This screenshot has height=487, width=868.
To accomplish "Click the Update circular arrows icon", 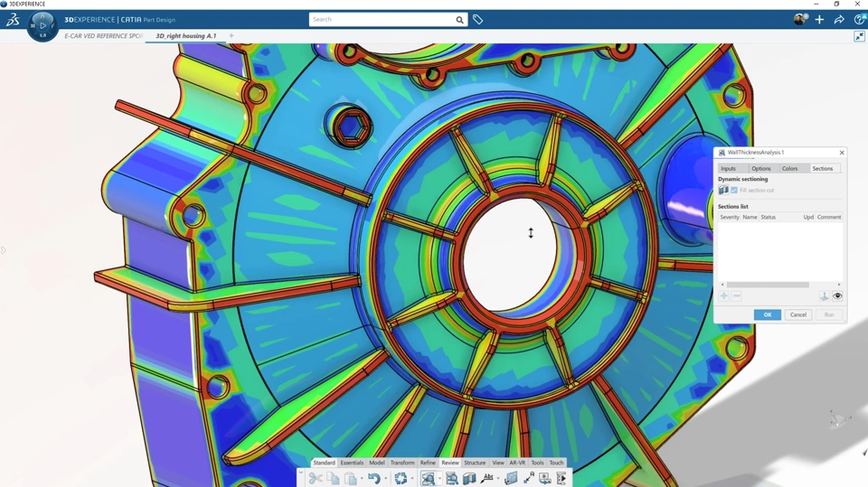I will coord(401,478).
